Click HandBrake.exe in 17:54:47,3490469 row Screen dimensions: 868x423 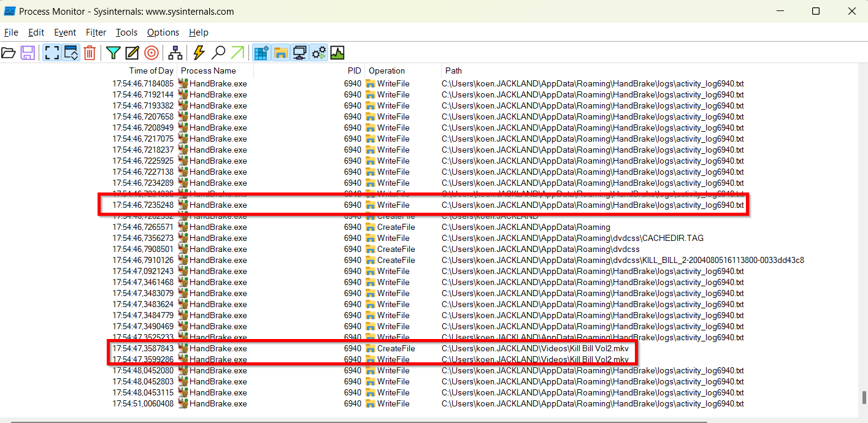pyautogui.click(x=218, y=326)
